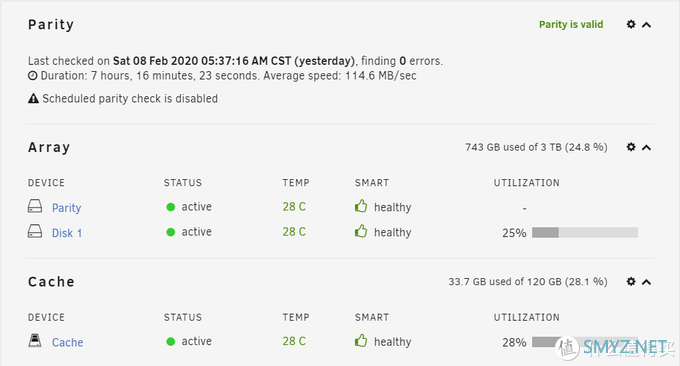The width and height of the screenshot is (680, 366).
Task: Click the "Parity is valid" status text
Action: [571, 24]
